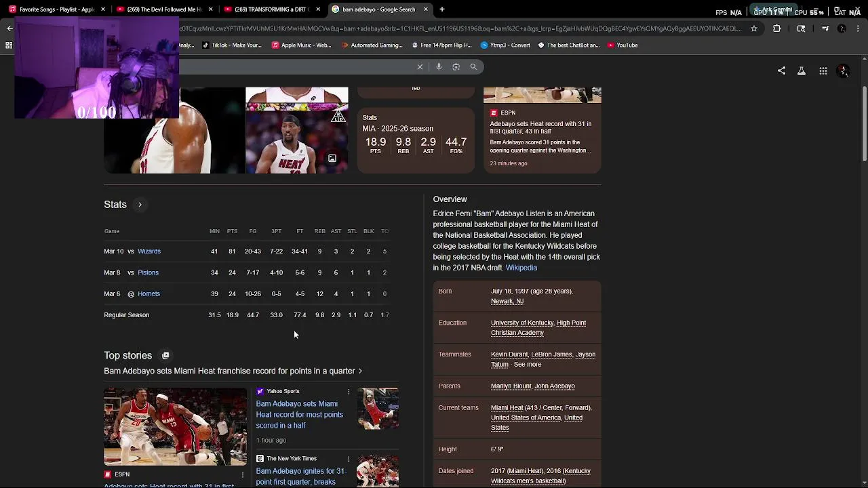Viewport: 868px width, 488px height.
Task: Open New York Times 31-point quarter article
Action: pyautogui.click(x=301, y=476)
